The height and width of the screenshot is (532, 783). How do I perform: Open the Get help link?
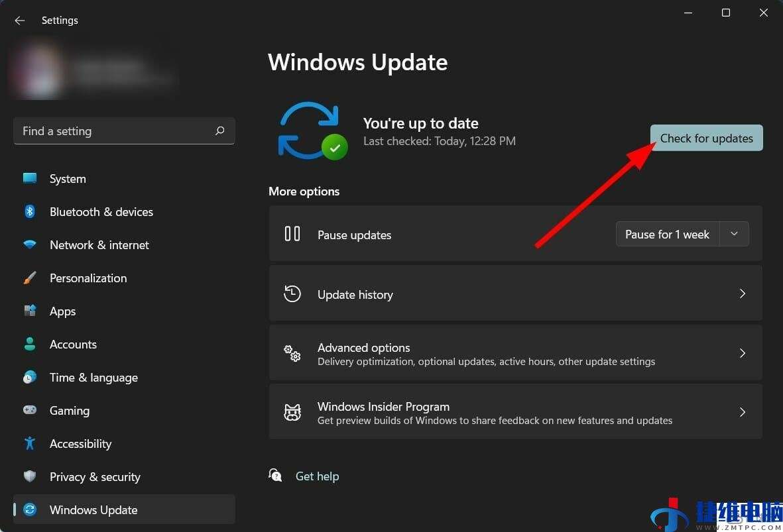[317, 476]
